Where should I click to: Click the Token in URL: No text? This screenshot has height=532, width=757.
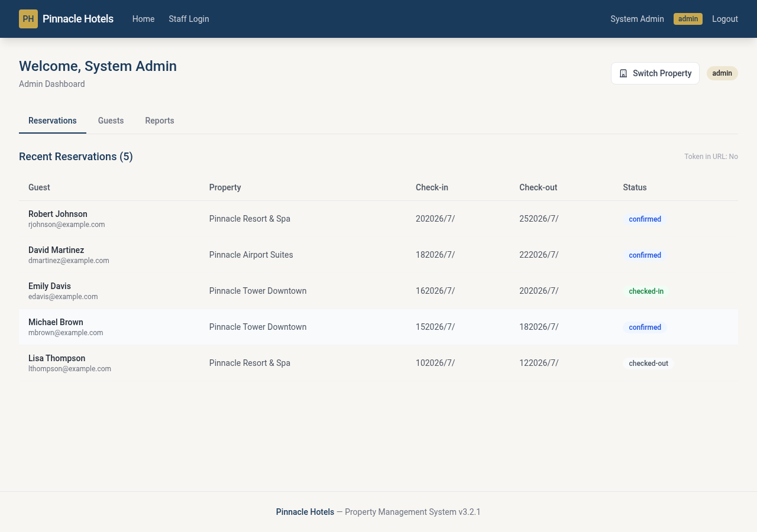click(x=711, y=157)
